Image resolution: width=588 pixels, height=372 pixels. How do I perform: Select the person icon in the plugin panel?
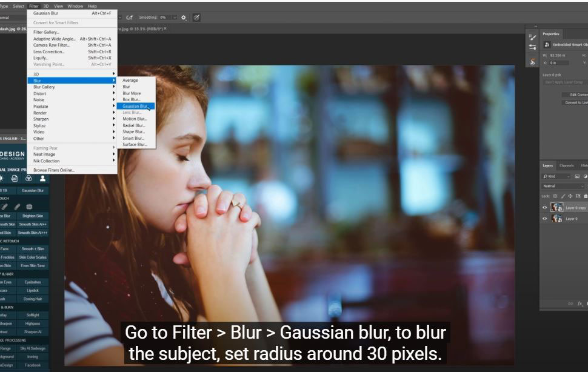pos(42,179)
